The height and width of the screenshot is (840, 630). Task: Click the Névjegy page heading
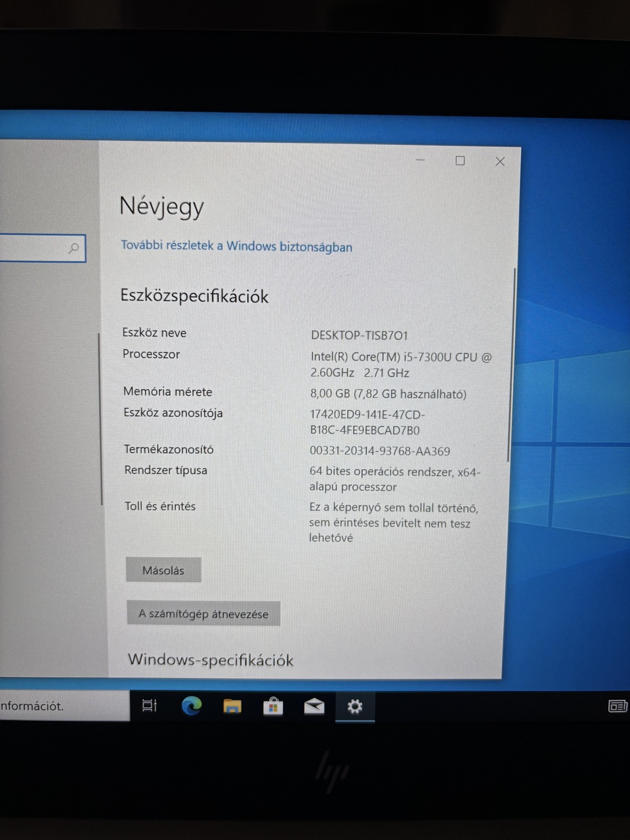161,206
